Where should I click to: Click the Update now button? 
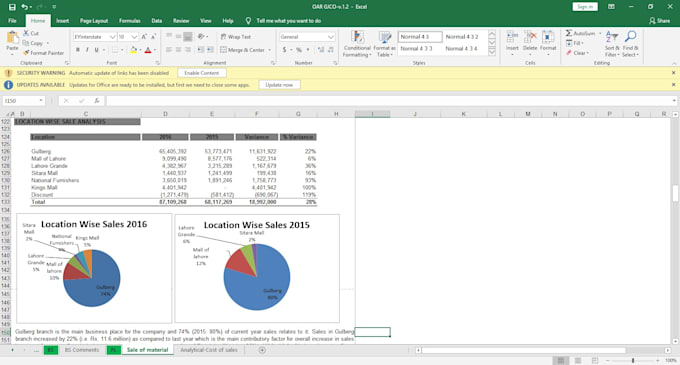[x=279, y=85]
